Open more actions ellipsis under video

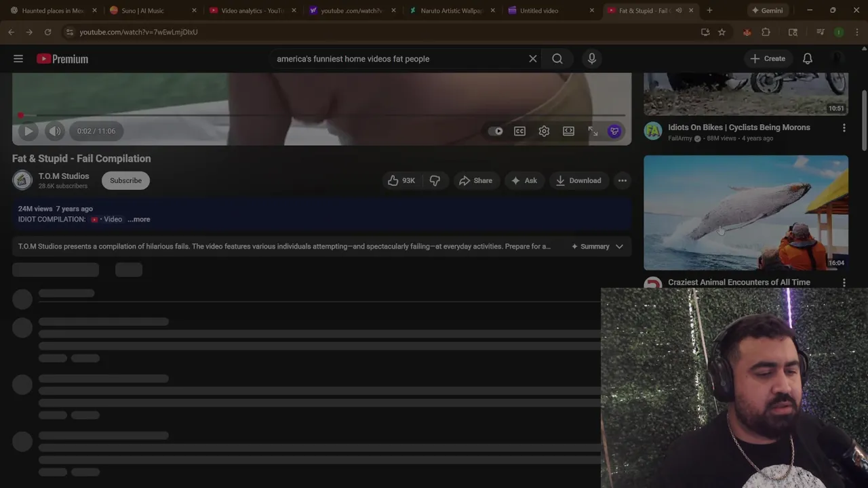pos(623,180)
